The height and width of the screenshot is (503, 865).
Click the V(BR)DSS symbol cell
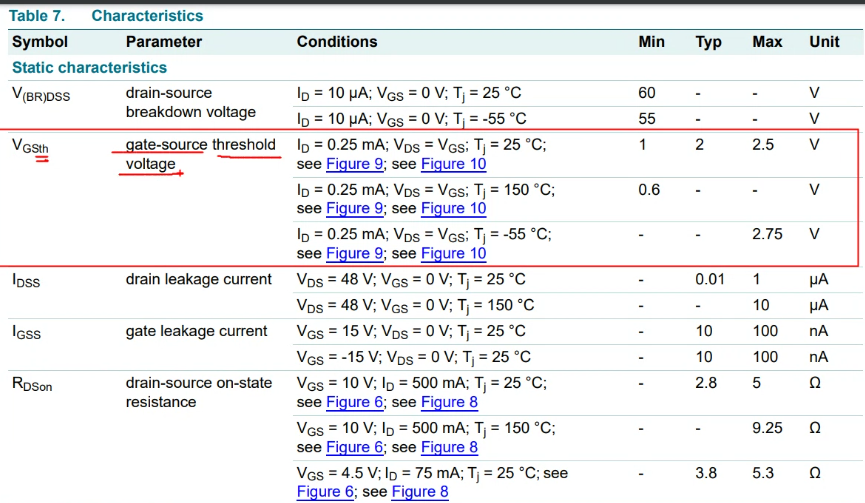click(41, 95)
